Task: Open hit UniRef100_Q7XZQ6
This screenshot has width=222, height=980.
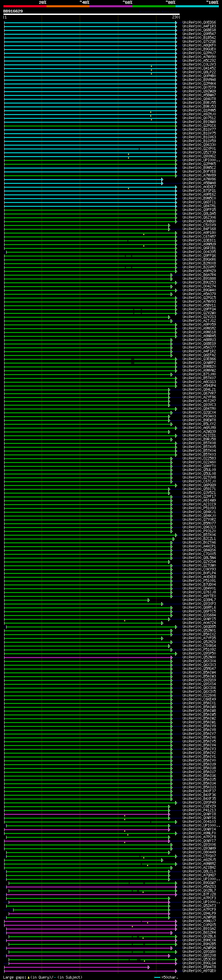Action: tap(199, 41)
